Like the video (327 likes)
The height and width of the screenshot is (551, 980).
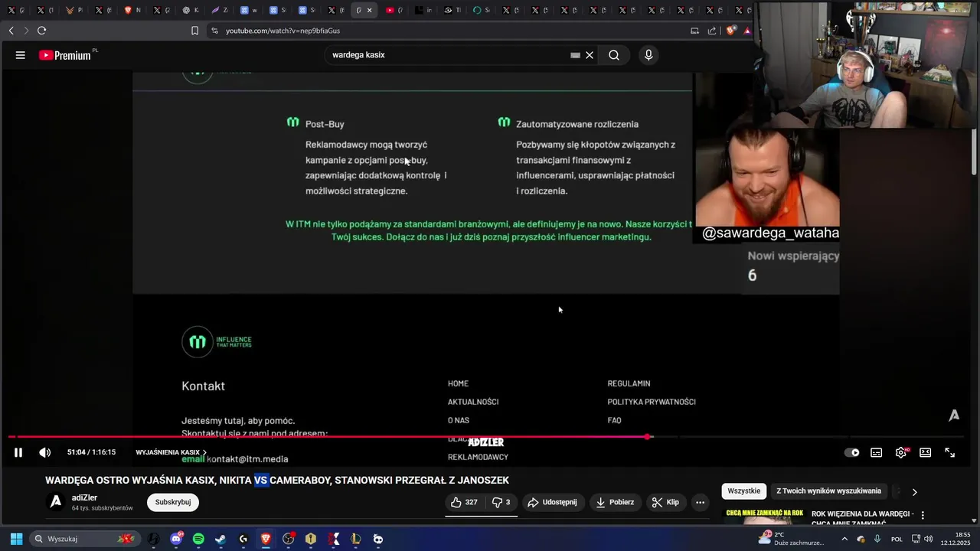tap(465, 502)
